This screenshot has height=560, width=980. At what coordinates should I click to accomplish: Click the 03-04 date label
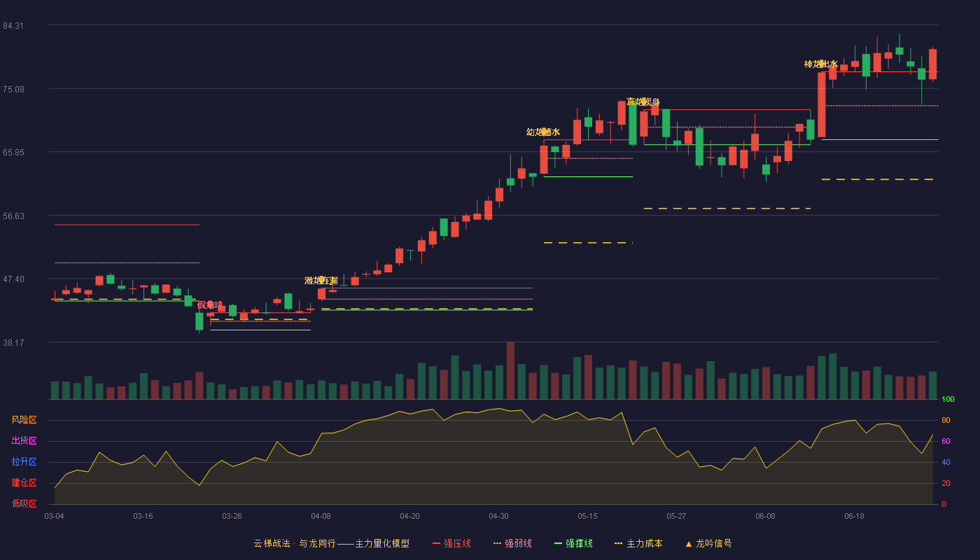(54, 516)
